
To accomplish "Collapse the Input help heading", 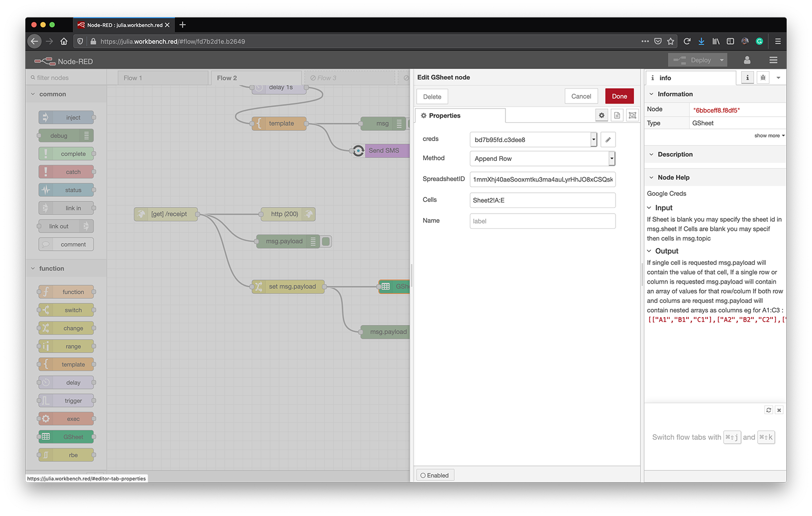I will pyautogui.click(x=660, y=208).
